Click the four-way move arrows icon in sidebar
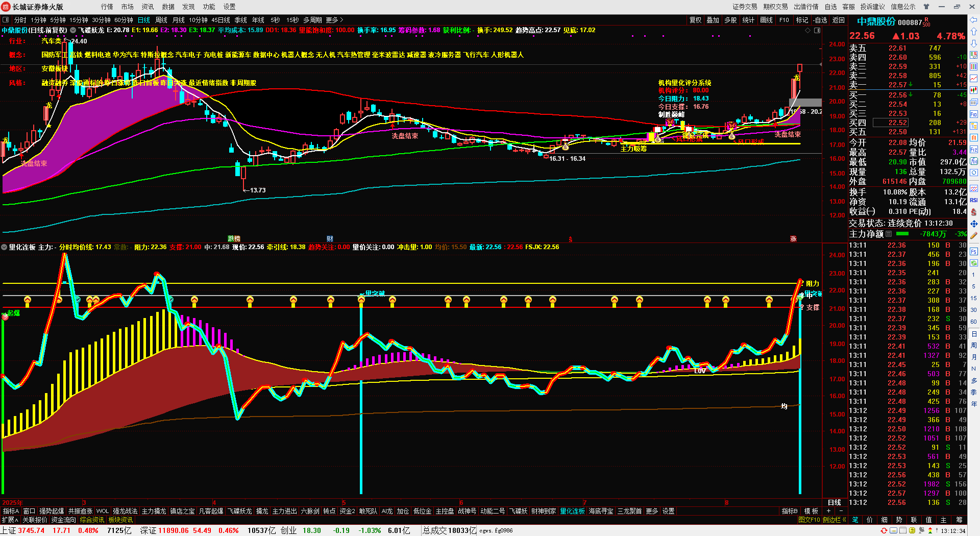This screenshot has height=536, width=980. 974,224
